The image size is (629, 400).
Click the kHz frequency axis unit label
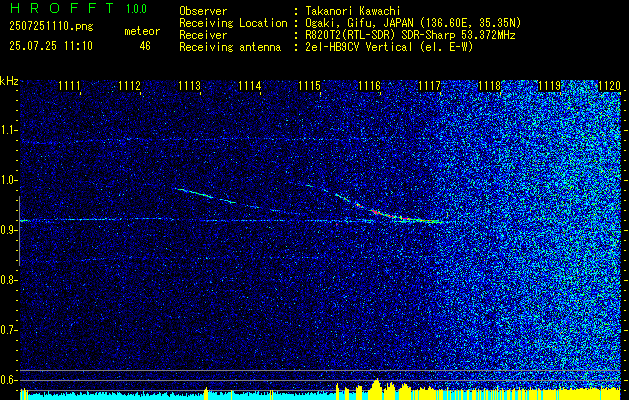tap(9, 81)
